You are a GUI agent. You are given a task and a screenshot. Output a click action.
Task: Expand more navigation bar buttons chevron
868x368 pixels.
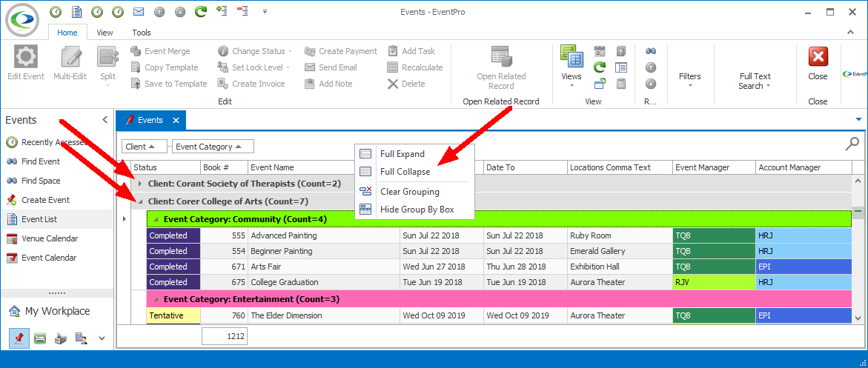click(x=102, y=338)
